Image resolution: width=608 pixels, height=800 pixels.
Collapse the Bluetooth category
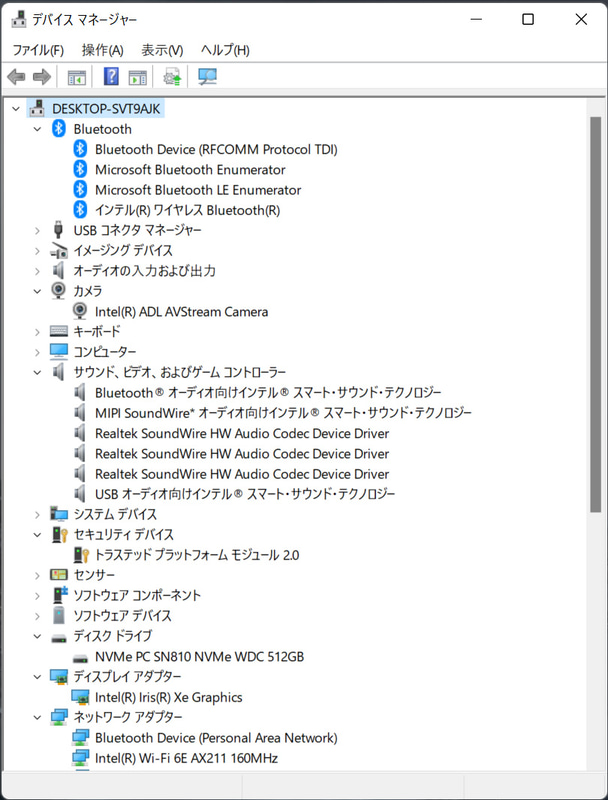pyautogui.click(x=37, y=129)
